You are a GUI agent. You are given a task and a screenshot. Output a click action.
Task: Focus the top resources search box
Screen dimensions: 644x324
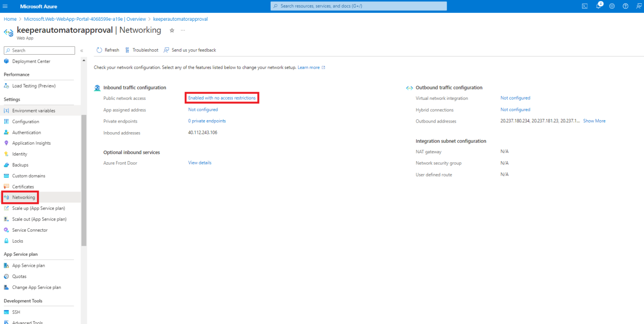pyautogui.click(x=358, y=6)
